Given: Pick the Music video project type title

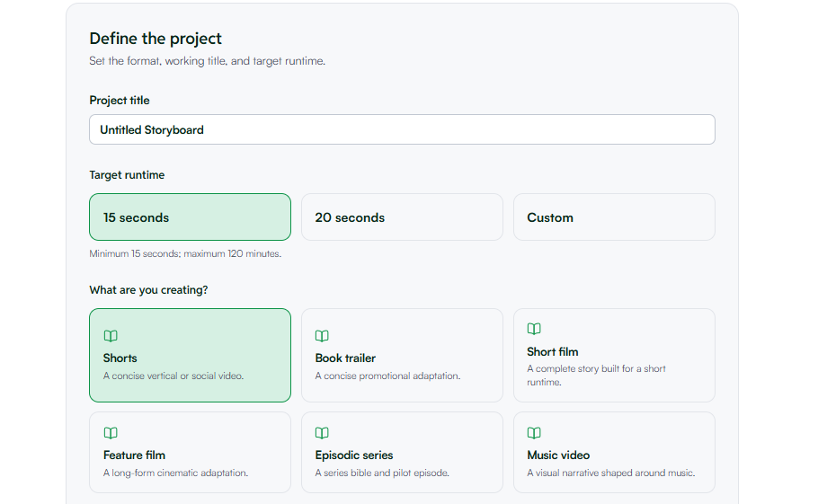Looking at the screenshot, I should [558, 455].
